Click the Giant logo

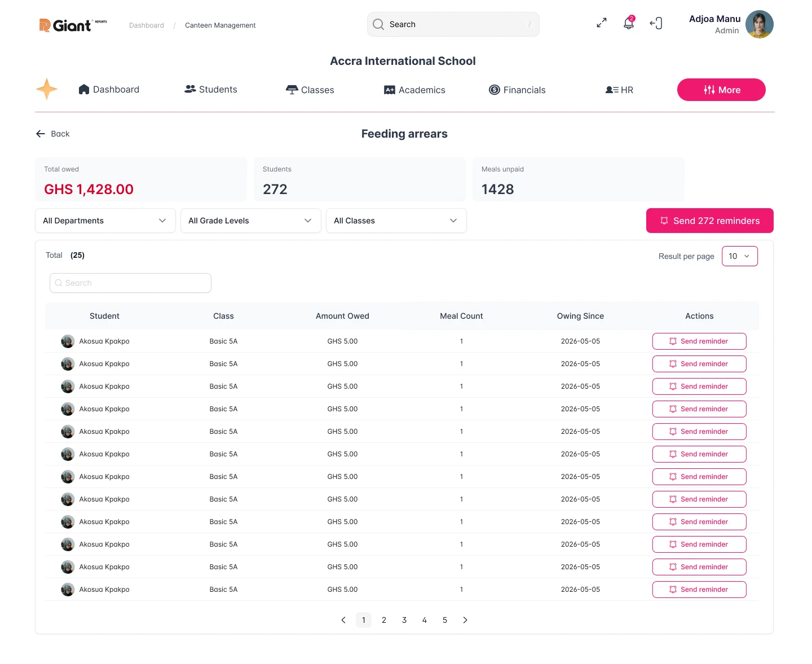[x=73, y=25]
